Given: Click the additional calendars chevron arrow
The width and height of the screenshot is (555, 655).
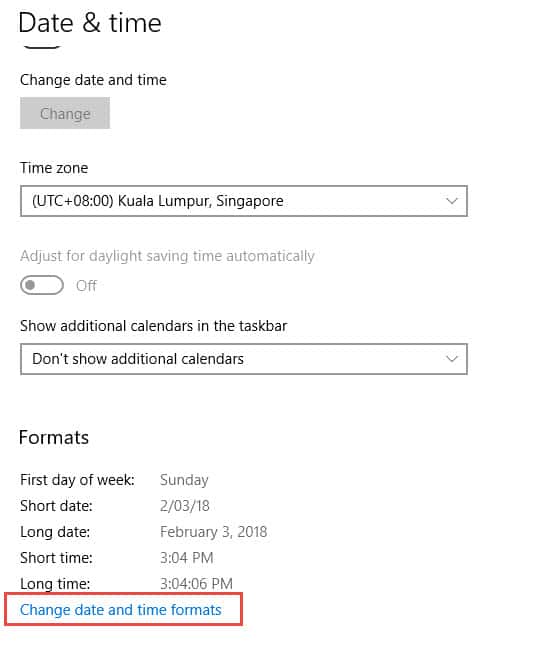Looking at the screenshot, I should pos(451,359).
